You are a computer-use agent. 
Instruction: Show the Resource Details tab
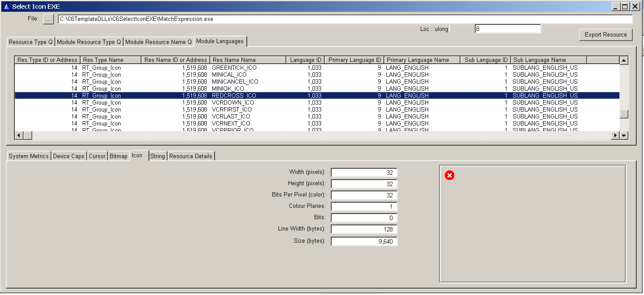pos(191,156)
